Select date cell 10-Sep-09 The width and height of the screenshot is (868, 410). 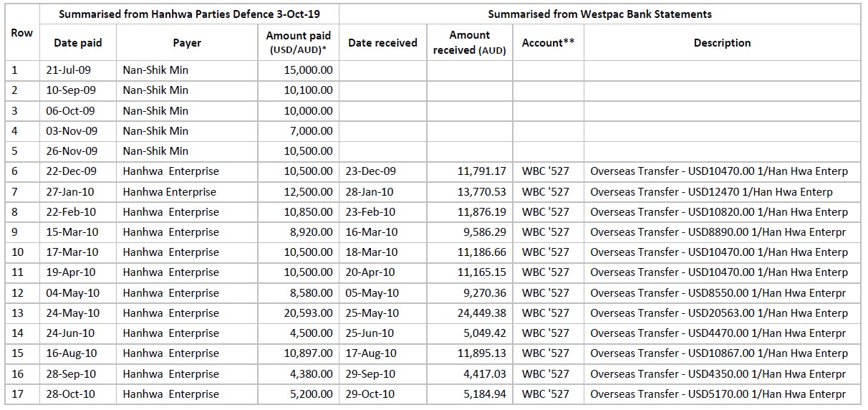(70, 90)
